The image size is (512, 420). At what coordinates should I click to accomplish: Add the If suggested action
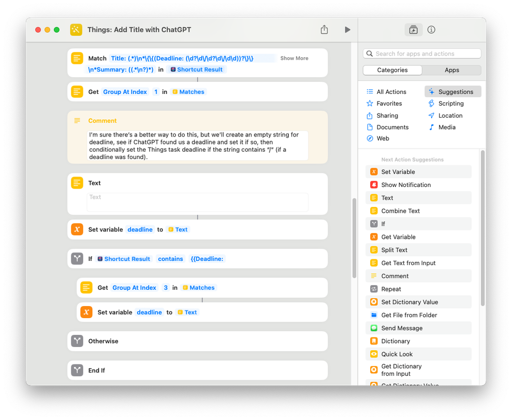click(419, 224)
